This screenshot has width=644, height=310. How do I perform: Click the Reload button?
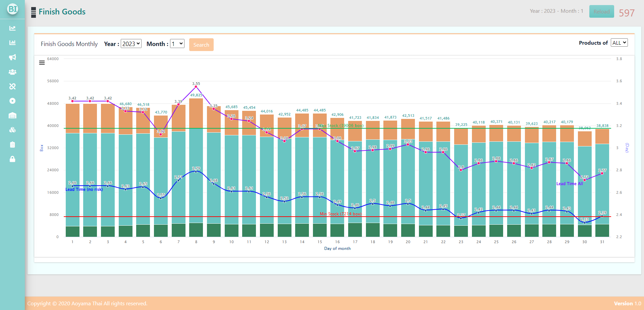click(601, 11)
